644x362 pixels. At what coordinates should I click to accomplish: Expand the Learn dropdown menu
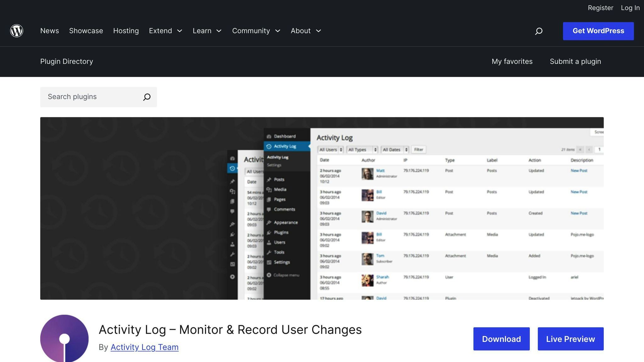coord(207,31)
